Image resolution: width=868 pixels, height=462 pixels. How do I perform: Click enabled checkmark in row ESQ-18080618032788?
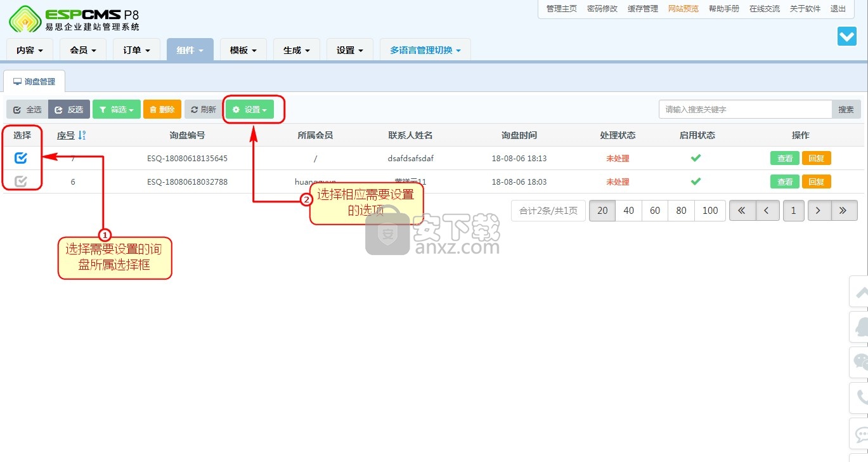click(x=696, y=181)
